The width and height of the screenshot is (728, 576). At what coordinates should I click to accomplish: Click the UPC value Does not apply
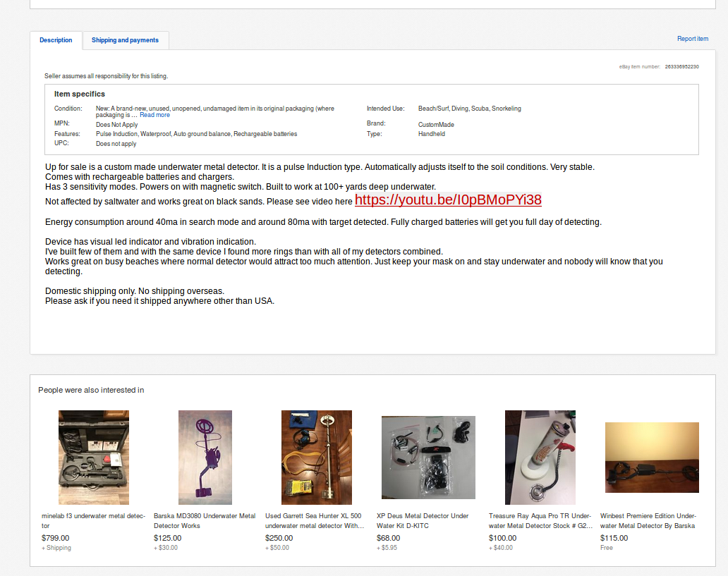click(x=116, y=144)
